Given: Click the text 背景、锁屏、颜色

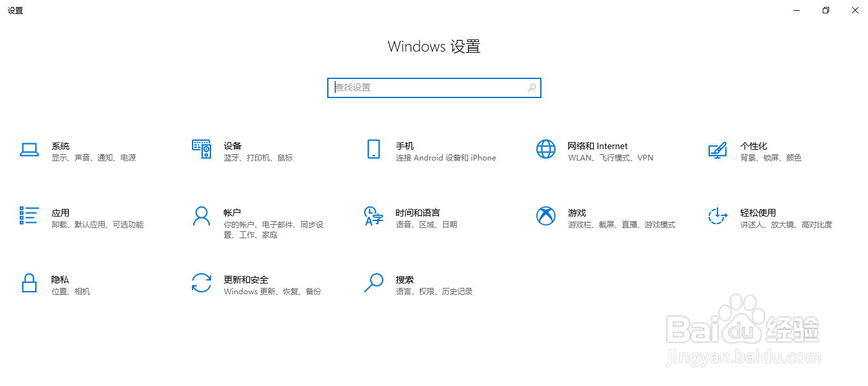Looking at the screenshot, I should (x=771, y=158).
